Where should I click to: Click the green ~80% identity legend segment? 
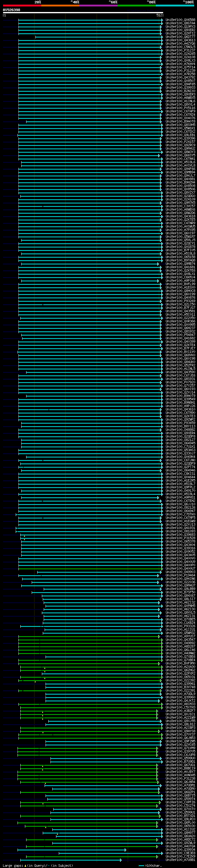tap(137, 6)
